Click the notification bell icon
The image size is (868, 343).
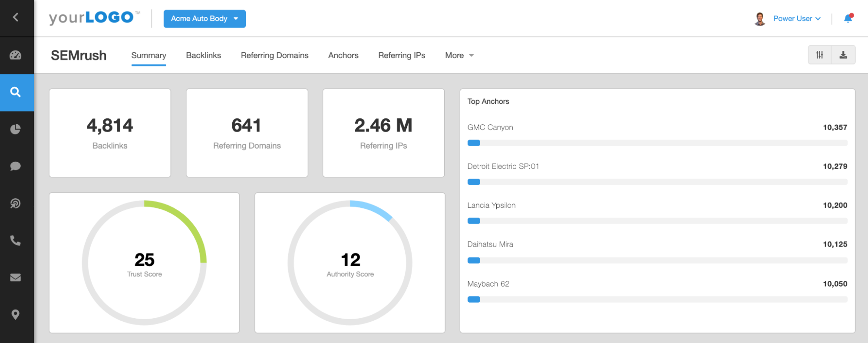[848, 18]
